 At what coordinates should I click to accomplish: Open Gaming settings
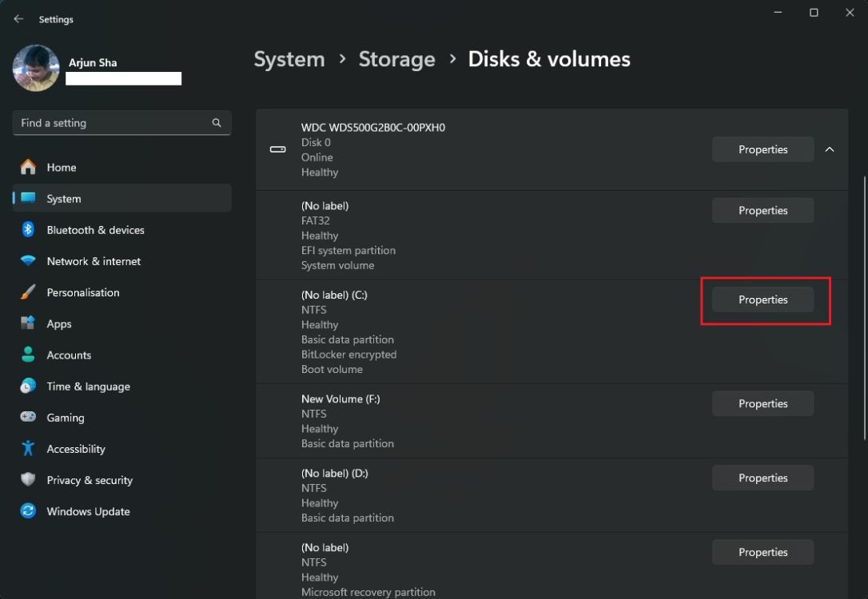click(63, 417)
